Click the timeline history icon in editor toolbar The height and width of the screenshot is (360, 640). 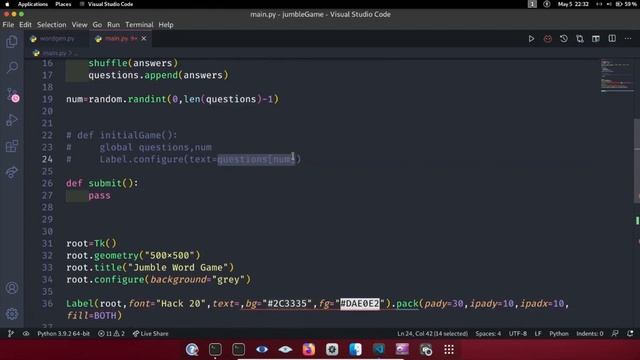point(564,39)
